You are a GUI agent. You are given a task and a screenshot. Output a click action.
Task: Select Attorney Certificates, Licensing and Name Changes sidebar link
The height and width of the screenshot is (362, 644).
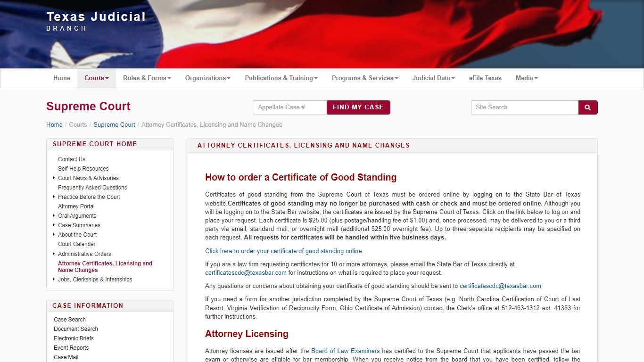tap(105, 267)
